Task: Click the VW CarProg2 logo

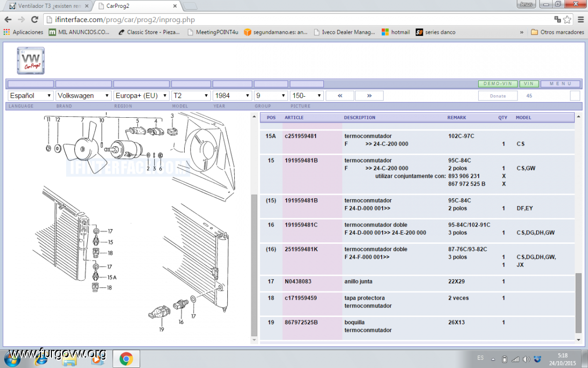Action: point(31,61)
